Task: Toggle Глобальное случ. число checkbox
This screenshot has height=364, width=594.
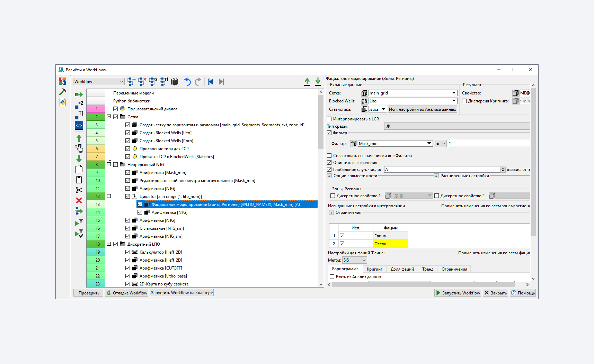Action: coord(329,170)
